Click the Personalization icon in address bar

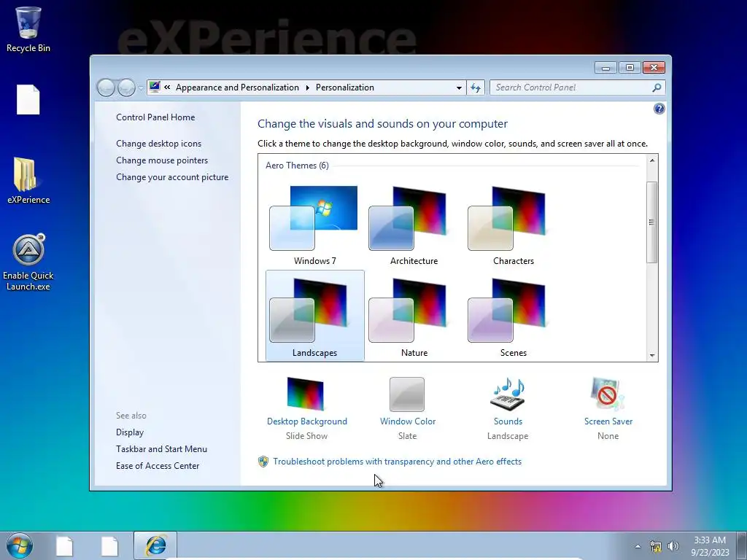click(x=155, y=87)
